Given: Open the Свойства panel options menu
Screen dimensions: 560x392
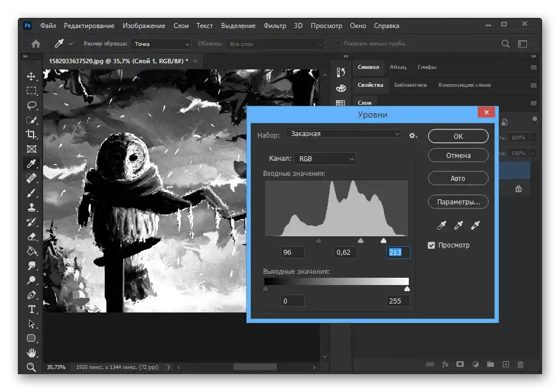Looking at the screenshot, I should 534,85.
